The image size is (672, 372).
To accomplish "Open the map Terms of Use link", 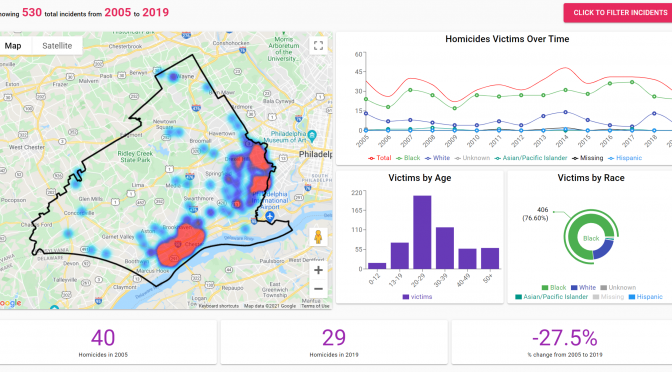I will (x=315, y=306).
